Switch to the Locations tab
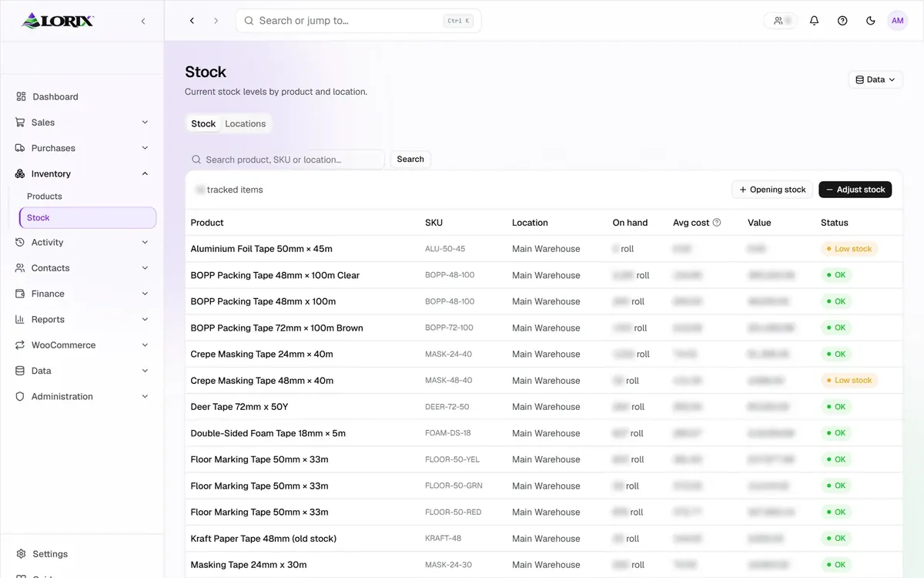Image resolution: width=924 pixels, height=578 pixels. click(x=245, y=123)
